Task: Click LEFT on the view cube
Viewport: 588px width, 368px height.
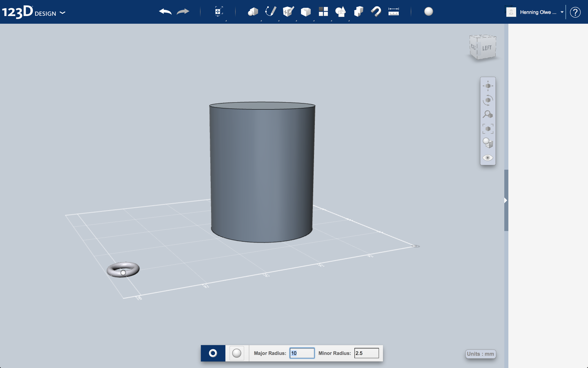Action: pyautogui.click(x=487, y=48)
